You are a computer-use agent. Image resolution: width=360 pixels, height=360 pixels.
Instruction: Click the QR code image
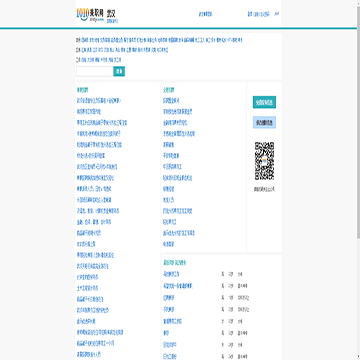pyautogui.click(x=264, y=161)
